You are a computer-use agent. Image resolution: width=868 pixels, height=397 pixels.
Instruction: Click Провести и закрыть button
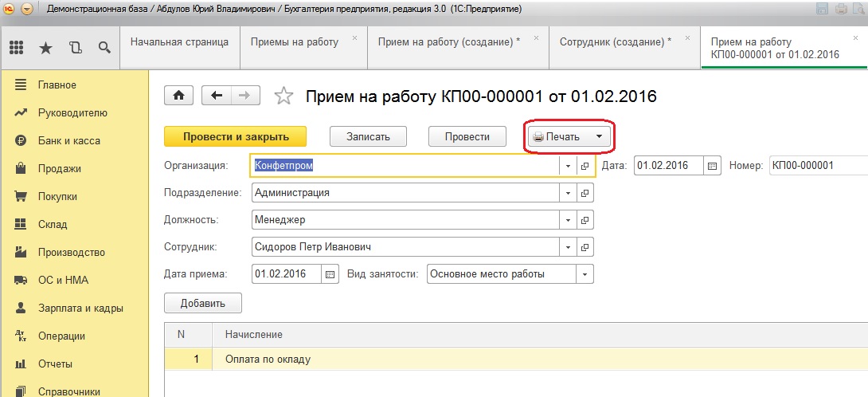[236, 136]
